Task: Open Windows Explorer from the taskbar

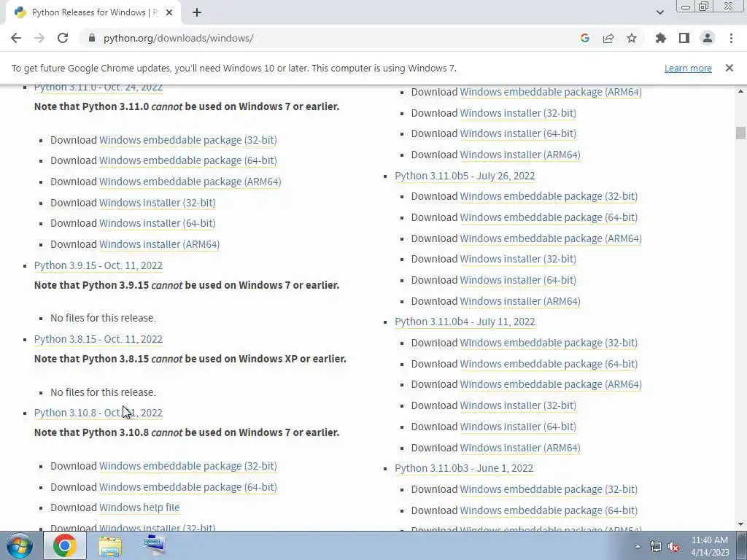Action: (x=110, y=545)
